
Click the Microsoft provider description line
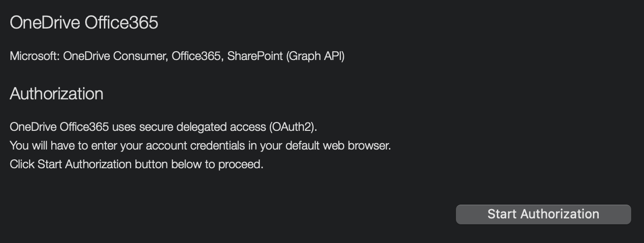[177, 56]
